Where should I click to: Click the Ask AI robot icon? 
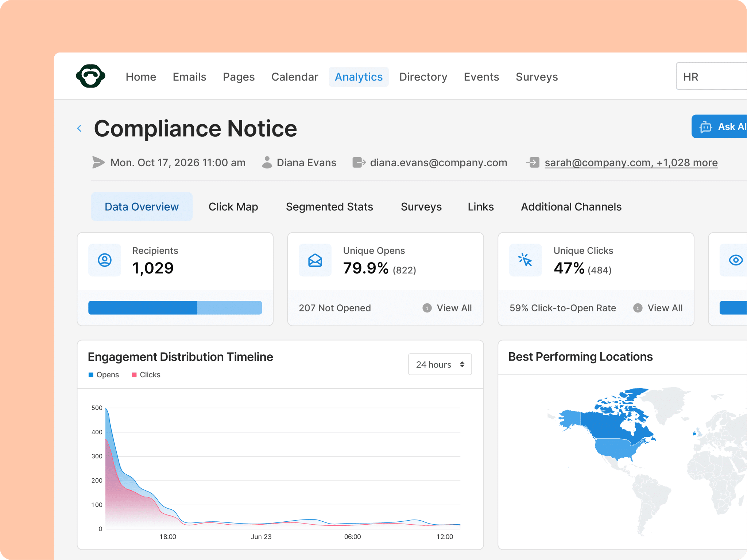[706, 127]
